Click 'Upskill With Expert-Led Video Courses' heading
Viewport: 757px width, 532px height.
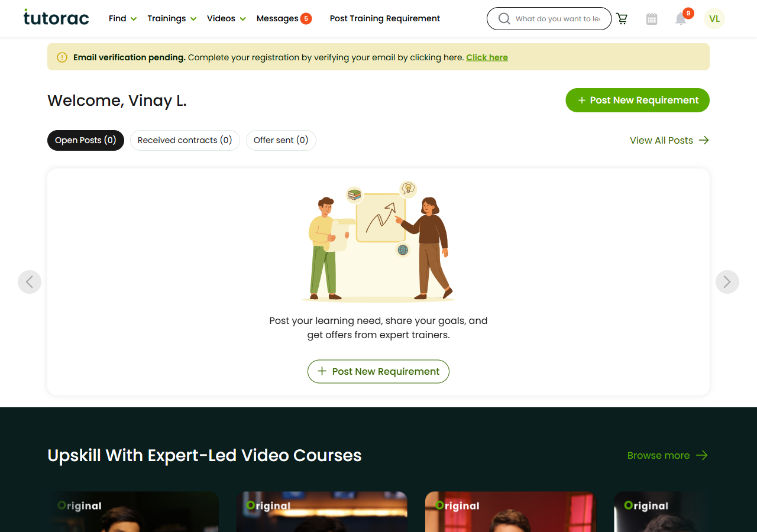205,455
